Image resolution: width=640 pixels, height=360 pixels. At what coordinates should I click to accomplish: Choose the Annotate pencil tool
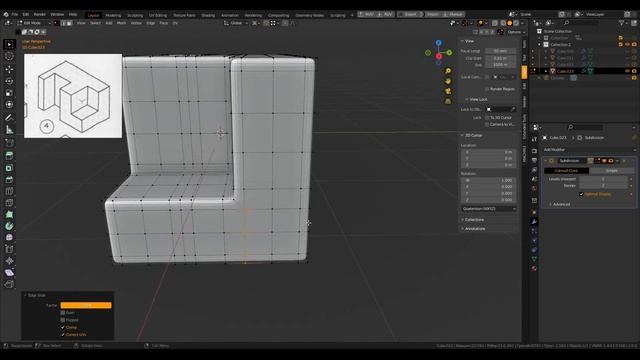(x=9, y=118)
